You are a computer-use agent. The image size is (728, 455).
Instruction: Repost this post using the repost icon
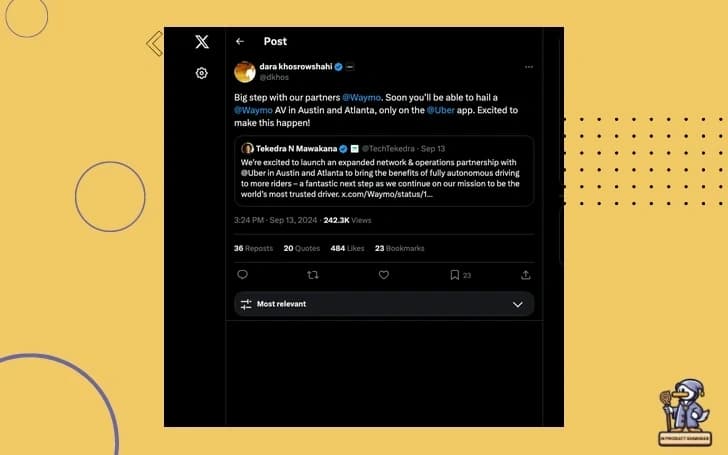click(312, 274)
